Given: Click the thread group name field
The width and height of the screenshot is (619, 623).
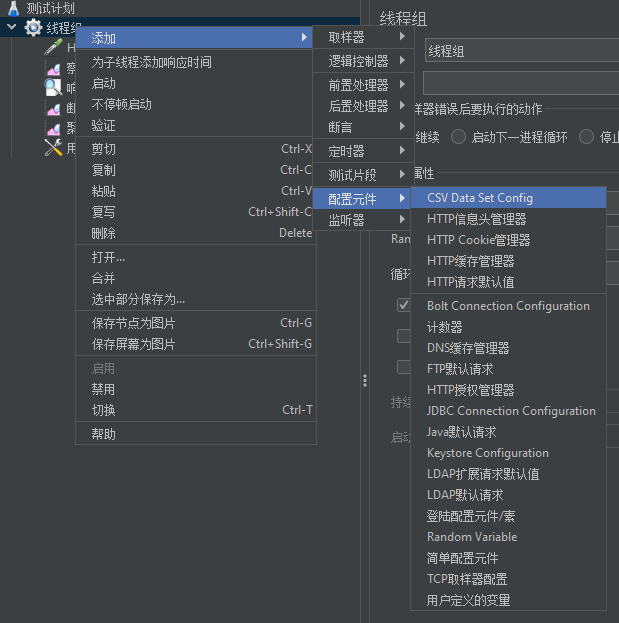Looking at the screenshot, I should [522, 50].
